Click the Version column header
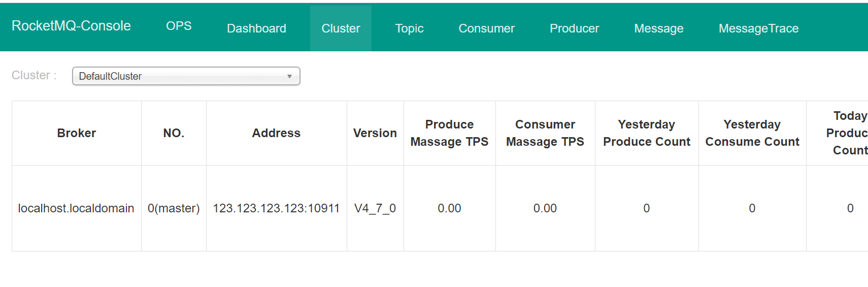This screenshot has height=287, width=868. coord(375,133)
